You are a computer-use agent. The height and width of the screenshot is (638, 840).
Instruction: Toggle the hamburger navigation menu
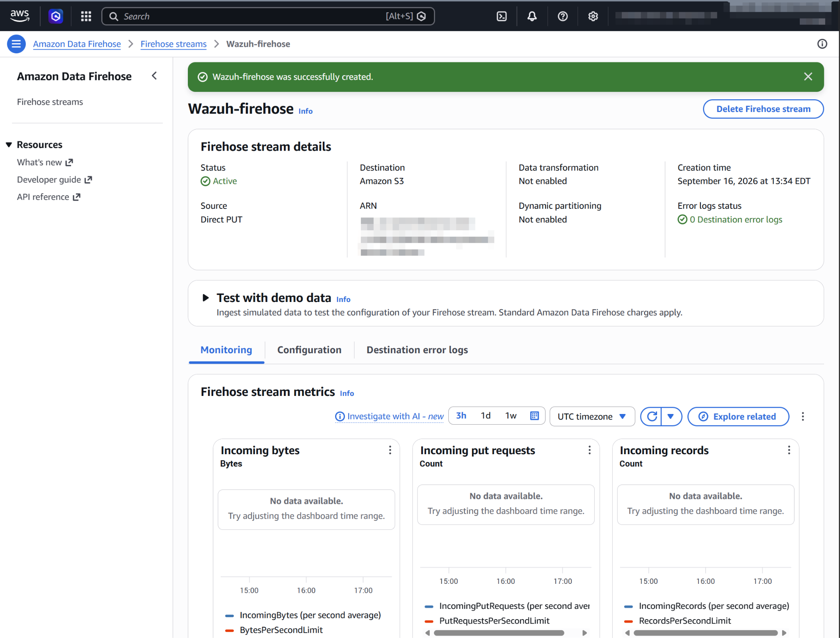pos(16,44)
